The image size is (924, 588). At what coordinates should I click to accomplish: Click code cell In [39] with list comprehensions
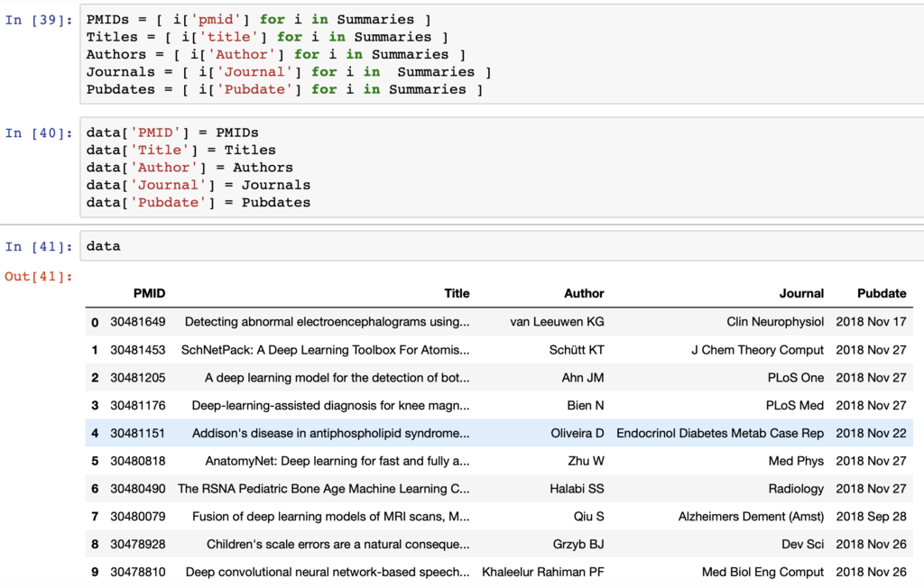coord(502,54)
